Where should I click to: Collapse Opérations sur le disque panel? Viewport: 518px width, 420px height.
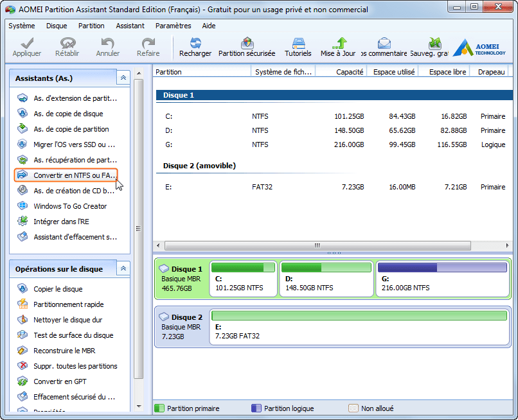123,268
